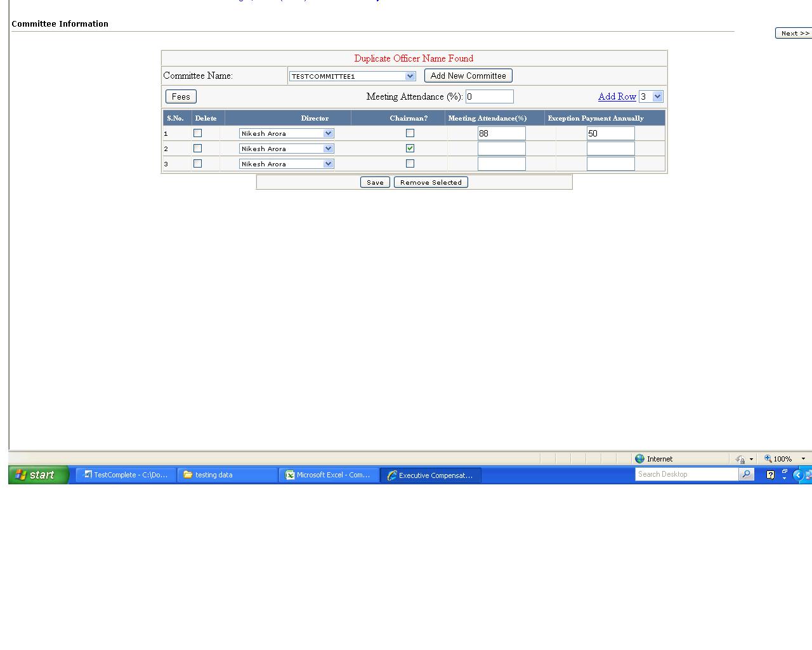Open the Committee Name dropdown
The width and height of the screenshot is (812, 650).
[353, 76]
